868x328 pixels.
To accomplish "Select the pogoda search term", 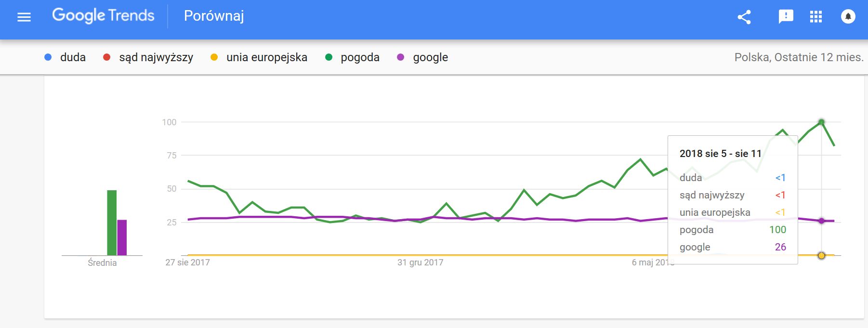I will pos(360,57).
